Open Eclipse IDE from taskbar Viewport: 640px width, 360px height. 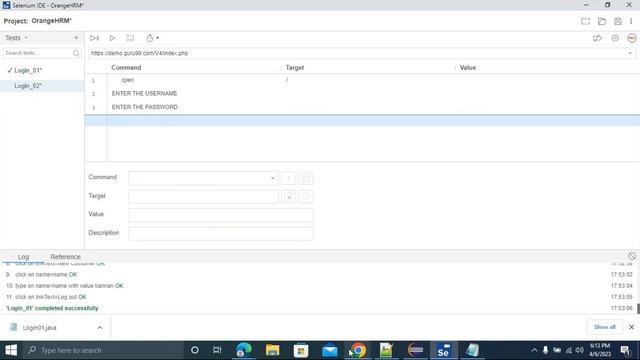pyautogui.click(x=415, y=350)
